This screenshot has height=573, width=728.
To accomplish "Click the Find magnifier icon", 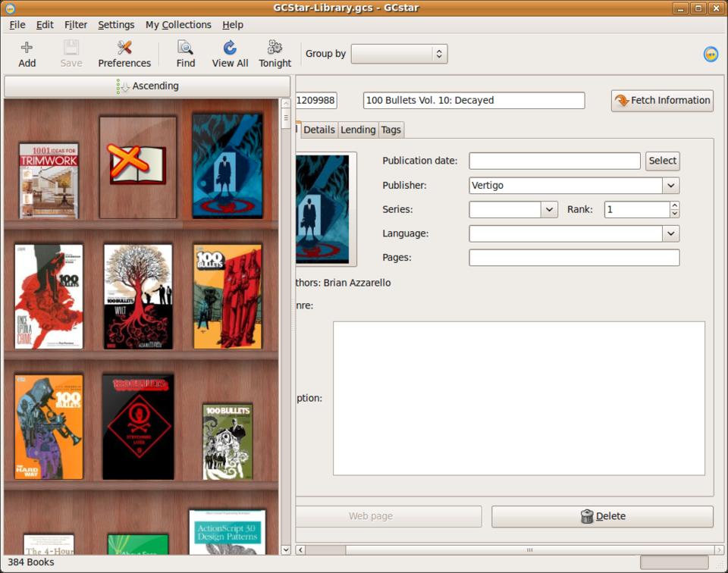I will [186, 49].
